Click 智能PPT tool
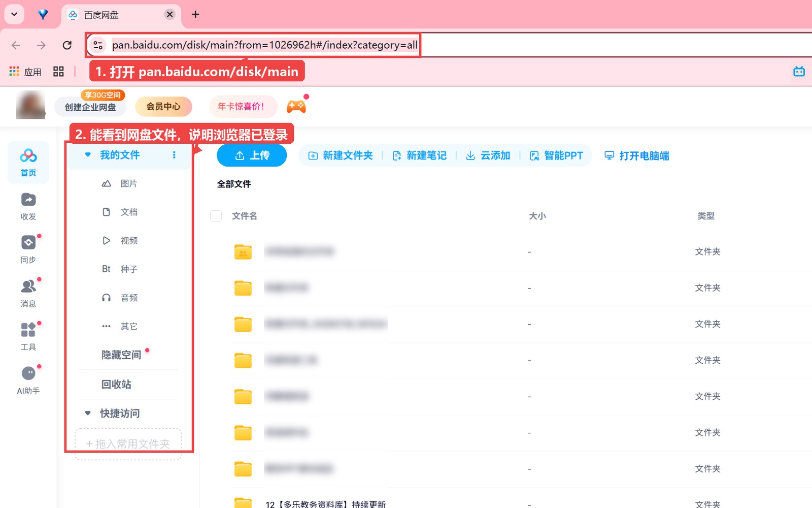The width and height of the screenshot is (812, 508). coord(556,155)
